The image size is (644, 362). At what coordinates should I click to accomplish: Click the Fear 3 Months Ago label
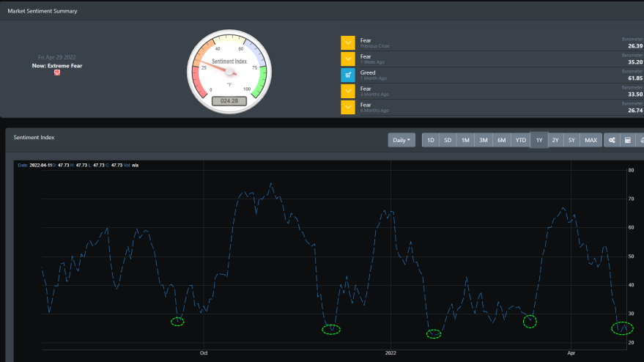(374, 91)
